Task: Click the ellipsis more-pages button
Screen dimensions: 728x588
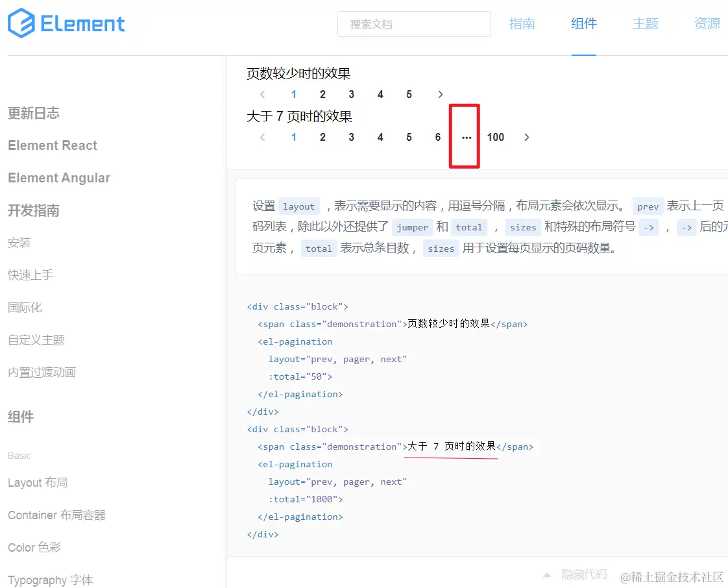Action: coord(467,138)
